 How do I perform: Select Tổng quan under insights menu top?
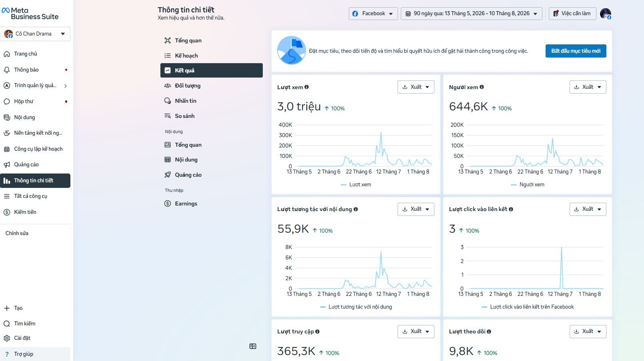point(212,40)
